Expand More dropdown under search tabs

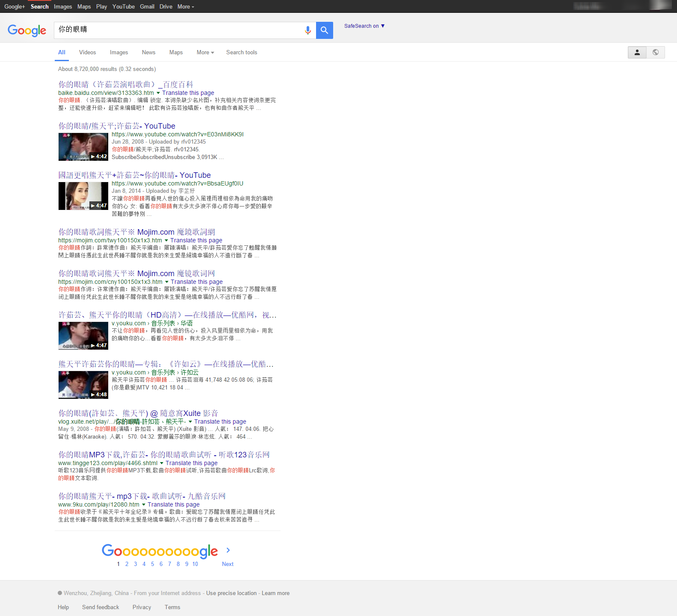point(205,52)
